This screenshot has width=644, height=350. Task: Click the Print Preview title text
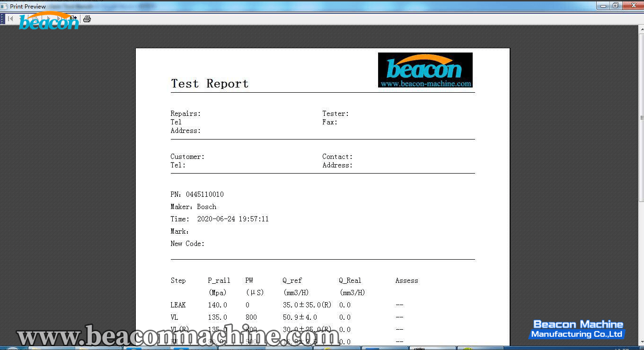28,6
